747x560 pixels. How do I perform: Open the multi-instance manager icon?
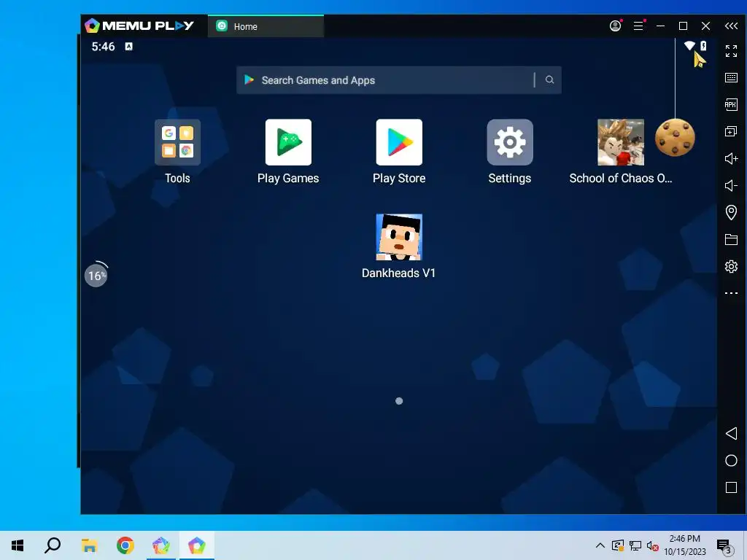click(731, 131)
